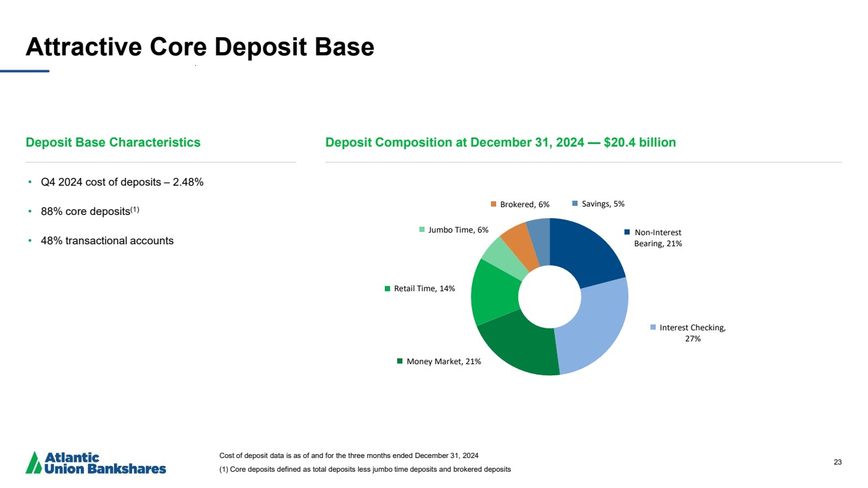Click the Jumbo Time legend swatch
The image size is (868, 488).
click(x=422, y=229)
